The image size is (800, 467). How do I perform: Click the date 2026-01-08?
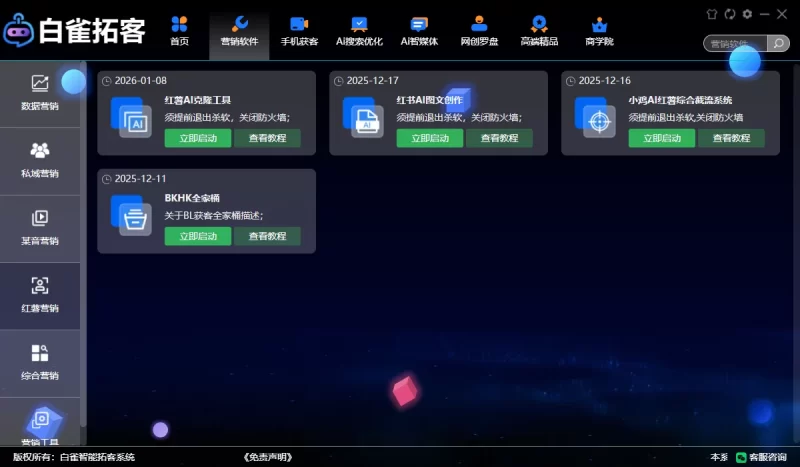tap(140, 81)
